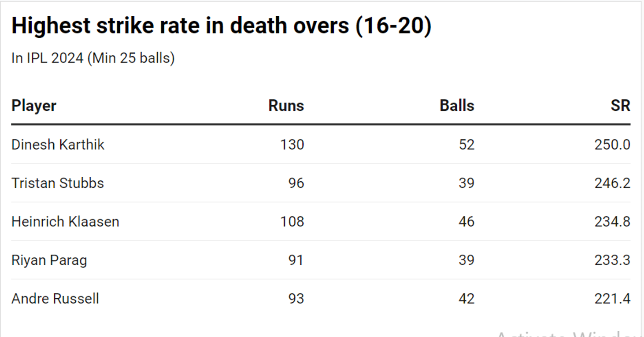
Task: Select the 221.4 strike rate value
Action: click(612, 299)
